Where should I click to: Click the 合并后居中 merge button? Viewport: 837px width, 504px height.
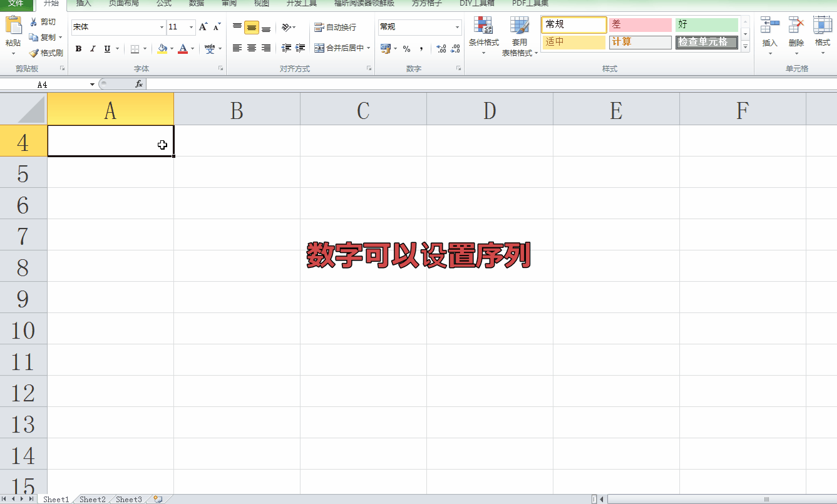pyautogui.click(x=342, y=48)
